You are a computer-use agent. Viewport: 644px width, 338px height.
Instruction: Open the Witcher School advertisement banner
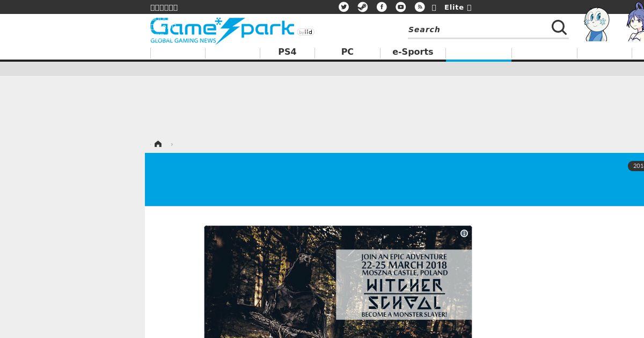click(338, 282)
